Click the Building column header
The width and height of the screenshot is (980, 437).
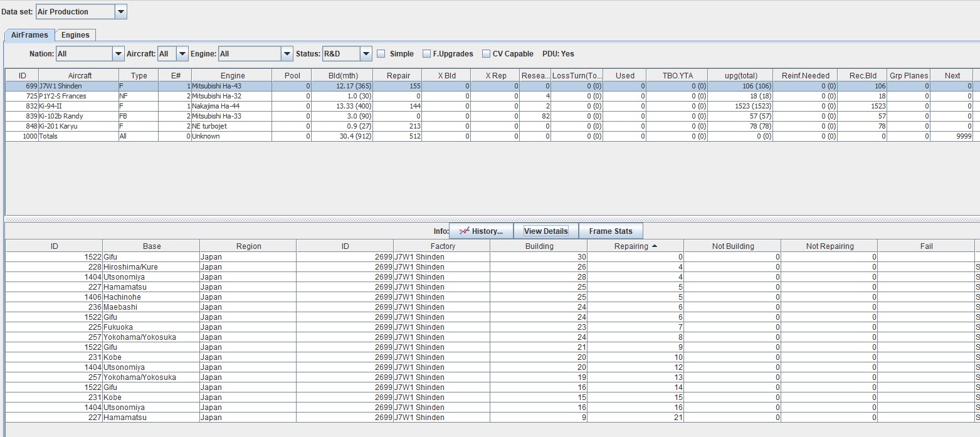point(539,246)
